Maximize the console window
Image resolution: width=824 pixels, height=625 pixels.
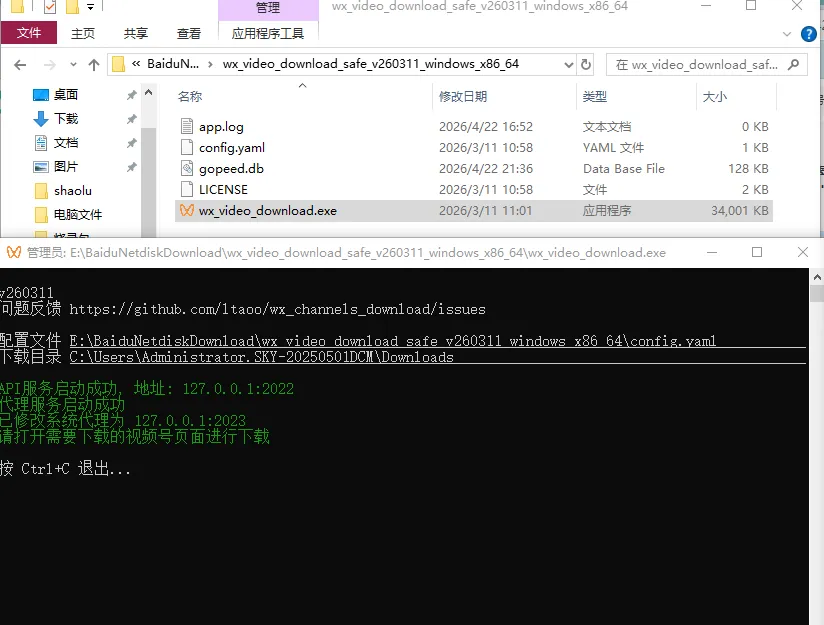[757, 252]
